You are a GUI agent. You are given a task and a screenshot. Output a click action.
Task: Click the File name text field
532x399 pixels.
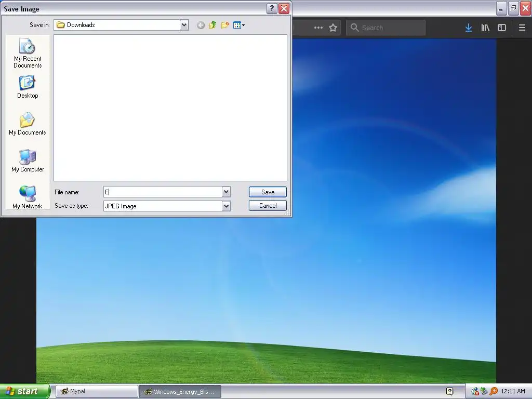coord(163,192)
